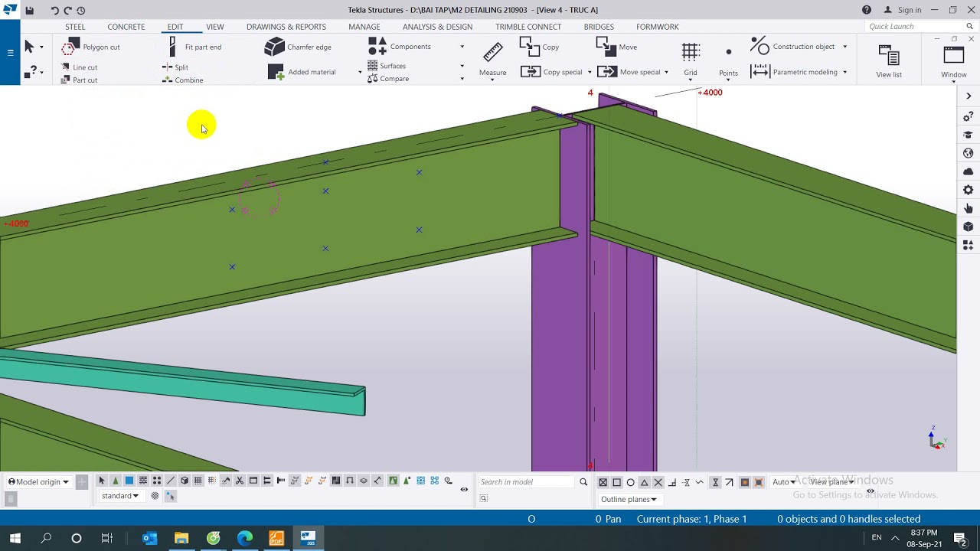Open Outlook from the taskbar
The height and width of the screenshot is (551, 980).
click(150, 538)
